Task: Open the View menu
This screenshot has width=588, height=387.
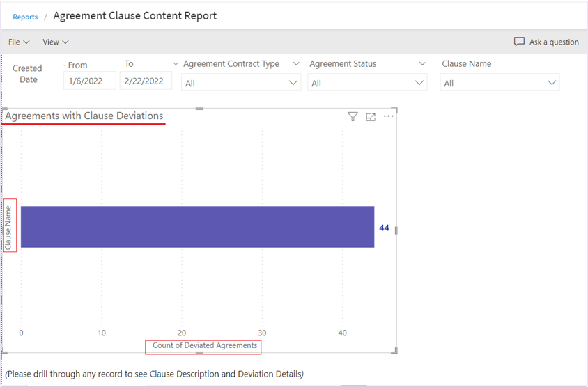Action: pos(55,42)
